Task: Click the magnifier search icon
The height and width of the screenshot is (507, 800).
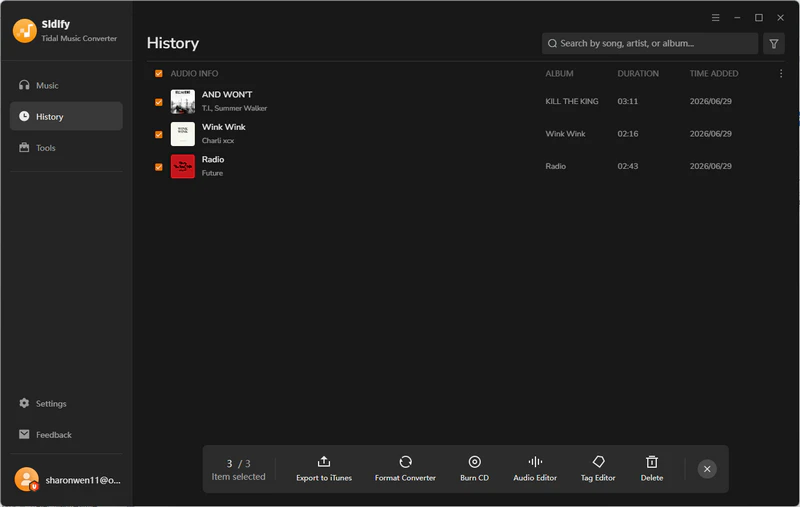Action: [552, 43]
